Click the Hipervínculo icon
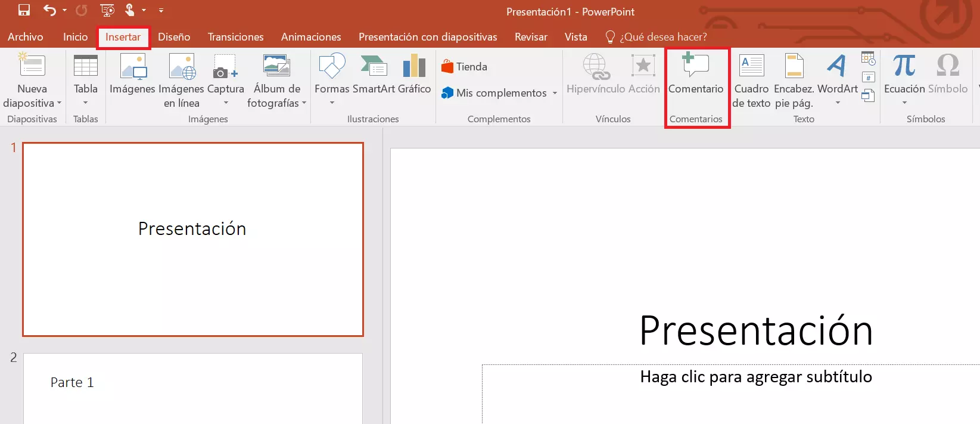980x424 pixels. [596, 67]
